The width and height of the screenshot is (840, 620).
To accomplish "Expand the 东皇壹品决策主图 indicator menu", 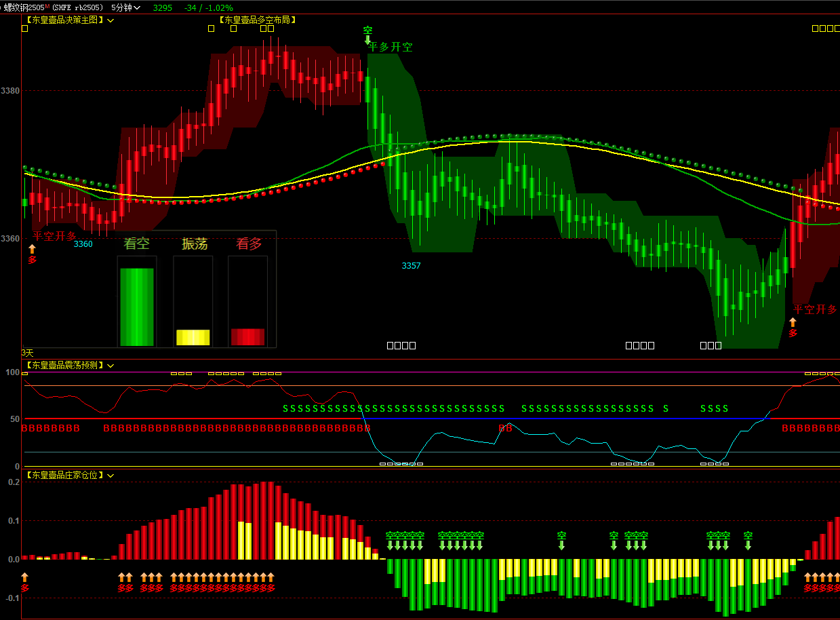I will coord(111,20).
